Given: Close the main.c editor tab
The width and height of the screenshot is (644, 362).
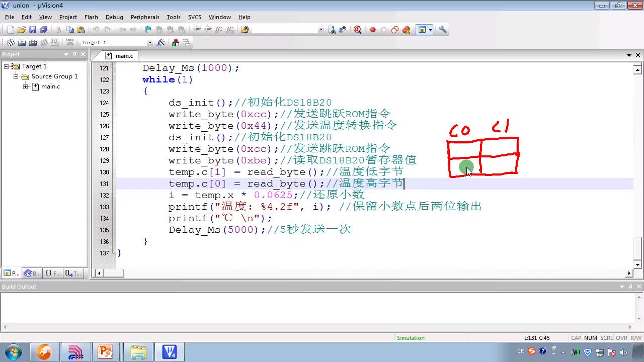Looking at the screenshot, I should (x=638, y=55).
